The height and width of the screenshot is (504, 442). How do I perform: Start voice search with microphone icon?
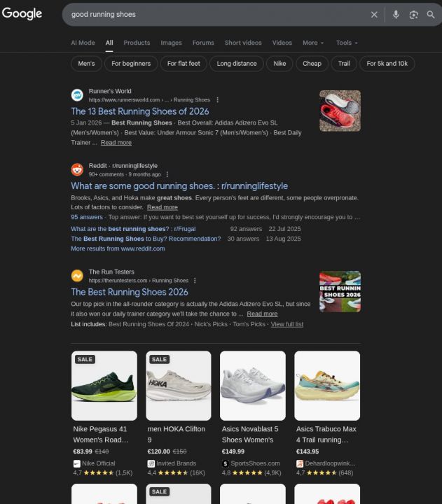tap(396, 15)
